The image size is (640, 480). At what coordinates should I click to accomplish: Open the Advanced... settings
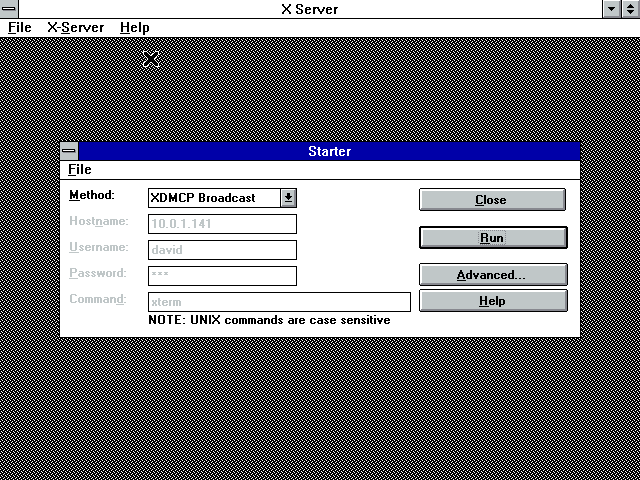tap(492, 275)
